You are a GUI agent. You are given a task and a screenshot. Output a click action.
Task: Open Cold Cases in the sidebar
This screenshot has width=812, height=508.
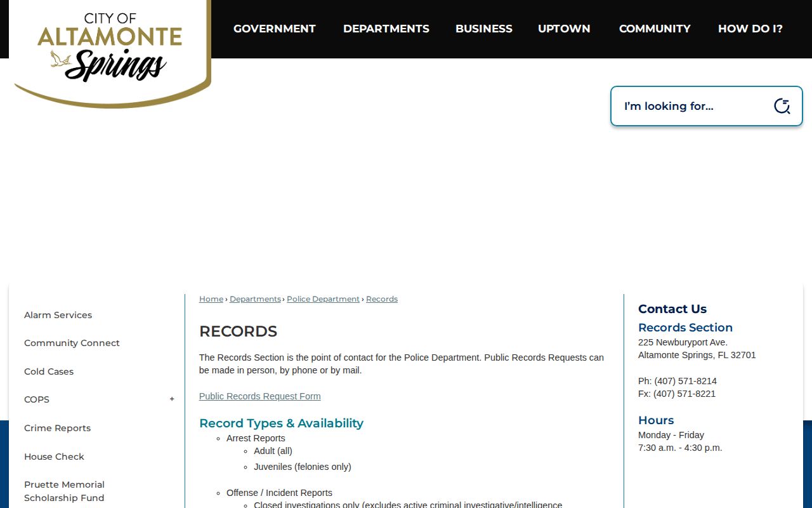(x=49, y=371)
